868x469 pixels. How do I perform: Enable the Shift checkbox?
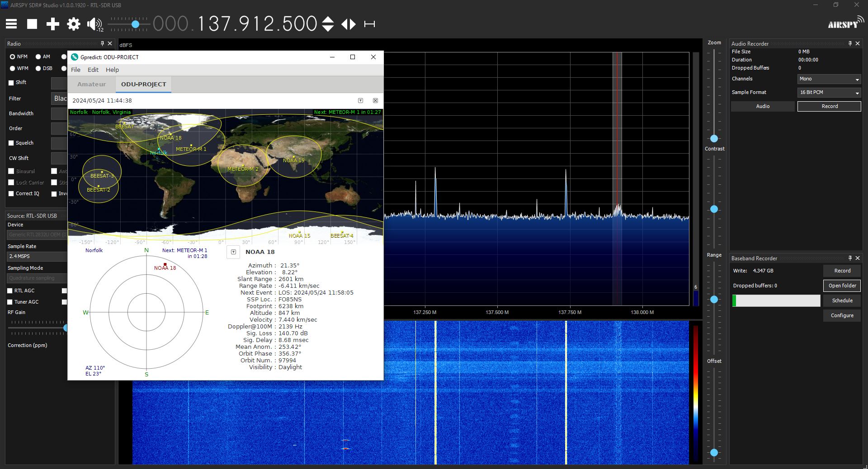[x=11, y=83]
